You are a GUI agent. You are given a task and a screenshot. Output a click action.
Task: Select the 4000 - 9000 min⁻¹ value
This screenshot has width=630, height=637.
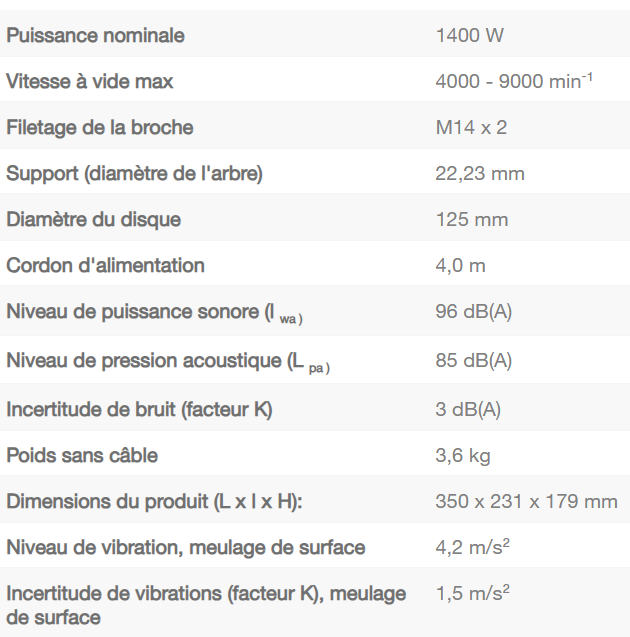click(x=514, y=82)
